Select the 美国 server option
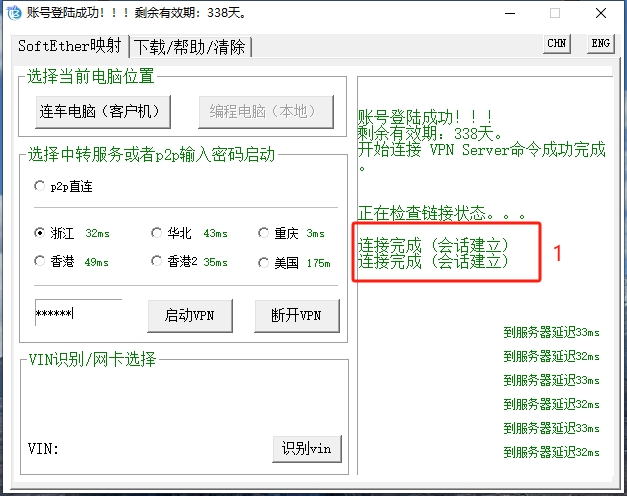 point(264,262)
